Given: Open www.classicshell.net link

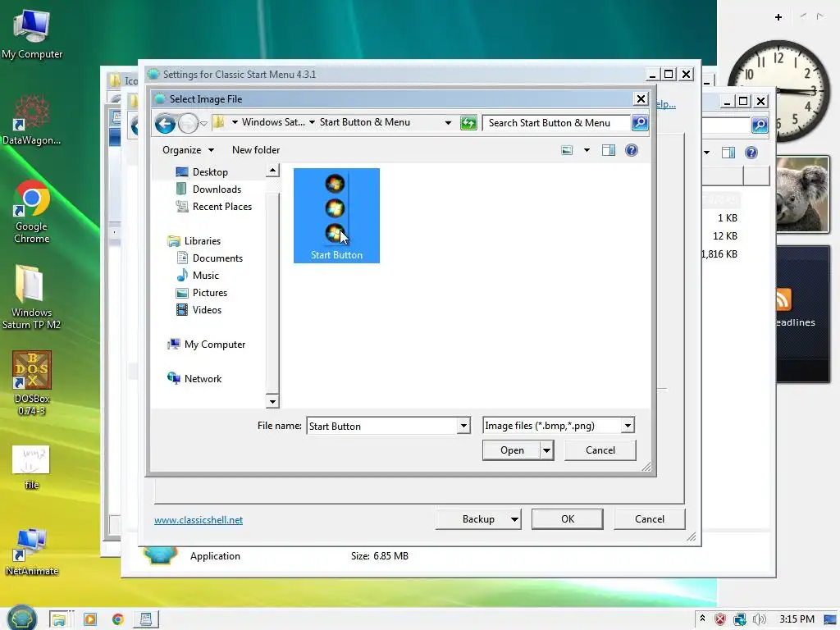Looking at the screenshot, I should pos(199,519).
